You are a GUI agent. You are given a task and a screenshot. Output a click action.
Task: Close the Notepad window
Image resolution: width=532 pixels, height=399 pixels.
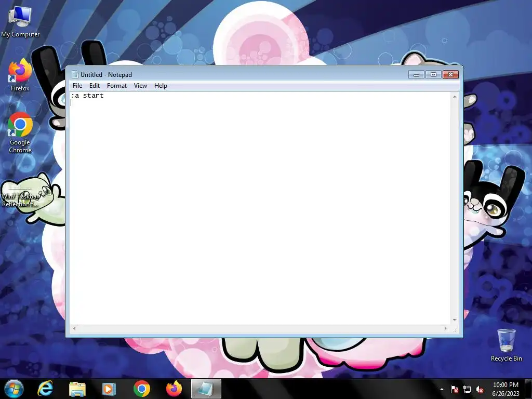tap(450, 75)
